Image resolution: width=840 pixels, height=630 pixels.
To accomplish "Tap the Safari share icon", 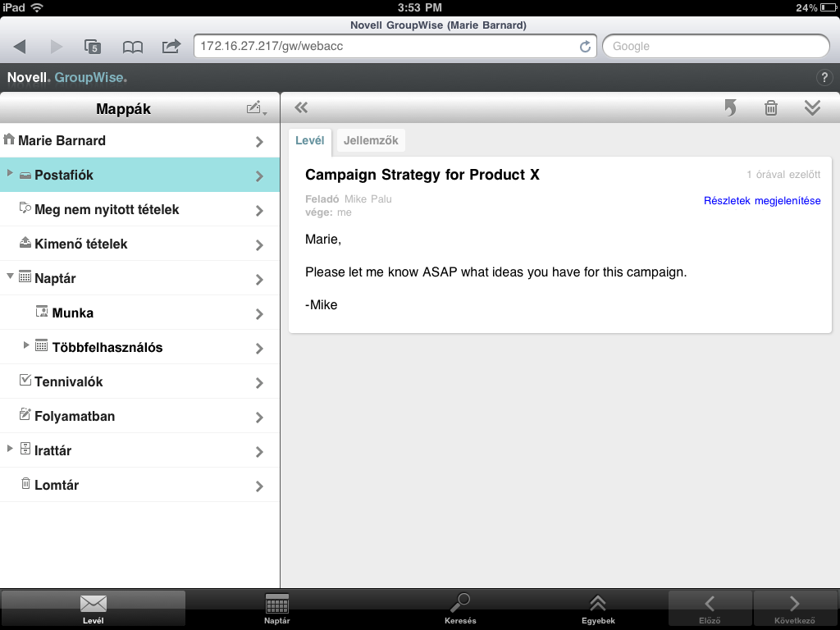I will pos(171,47).
